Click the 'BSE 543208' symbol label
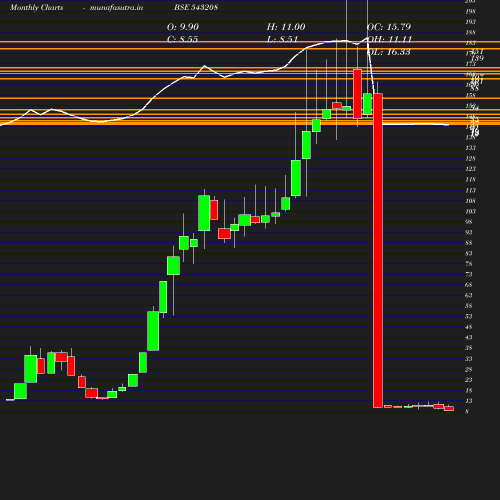 tap(196, 7)
